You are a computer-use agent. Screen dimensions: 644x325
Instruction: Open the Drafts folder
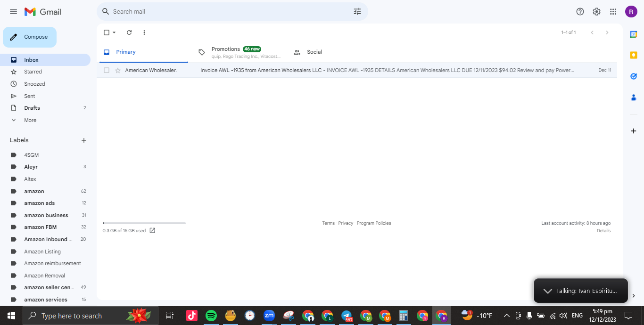pyautogui.click(x=45, y=108)
